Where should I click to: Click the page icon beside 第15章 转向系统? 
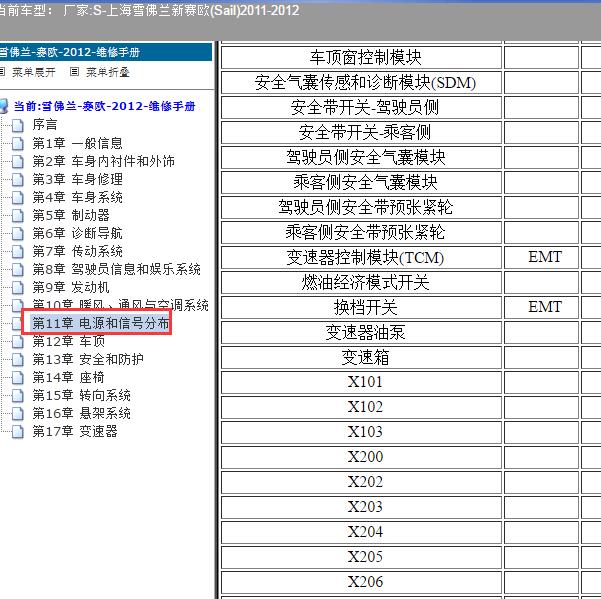pyautogui.click(x=18, y=396)
